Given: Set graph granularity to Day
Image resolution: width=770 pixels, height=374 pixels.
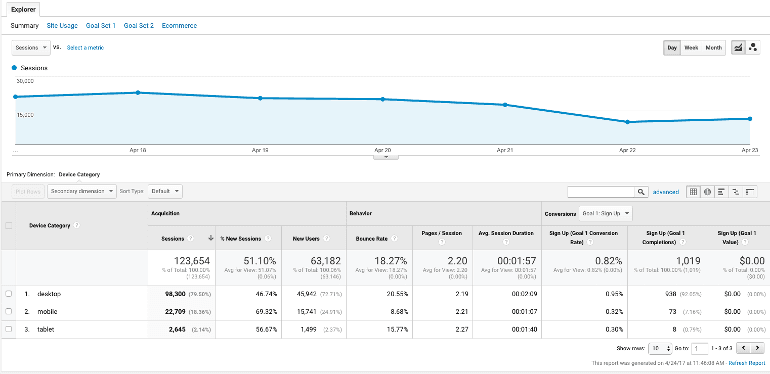Looking at the screenshot, I should (x=672, y=48).
